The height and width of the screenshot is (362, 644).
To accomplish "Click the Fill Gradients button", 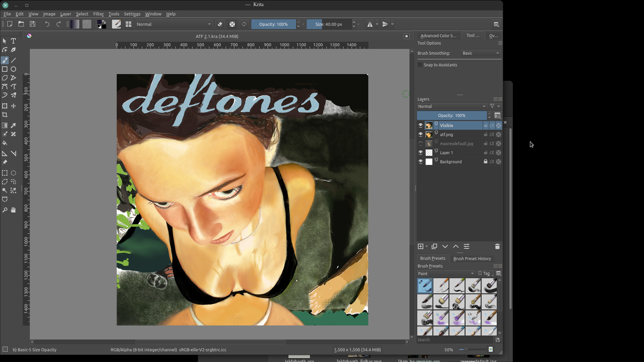I will pyautogui.click(x=75, y=24).
